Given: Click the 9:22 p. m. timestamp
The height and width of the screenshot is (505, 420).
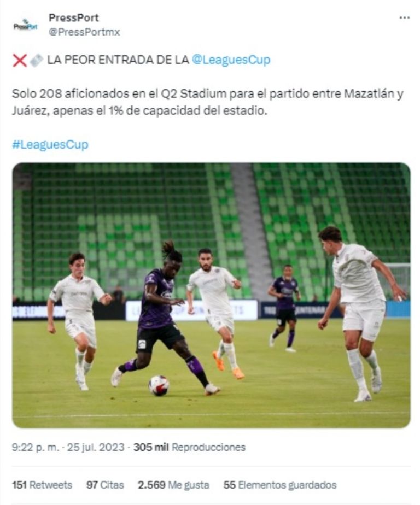Looking at the screenshot, I should (x=36, y=448).
